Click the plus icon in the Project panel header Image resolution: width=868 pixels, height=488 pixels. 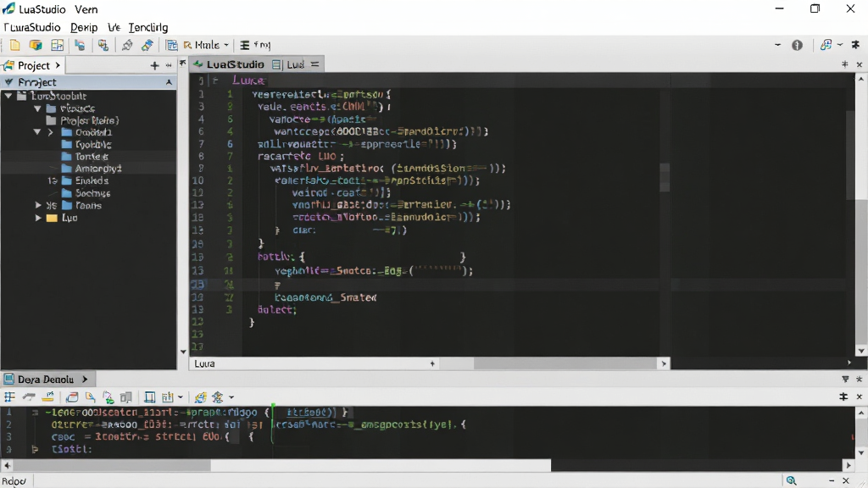coord(154,66)
